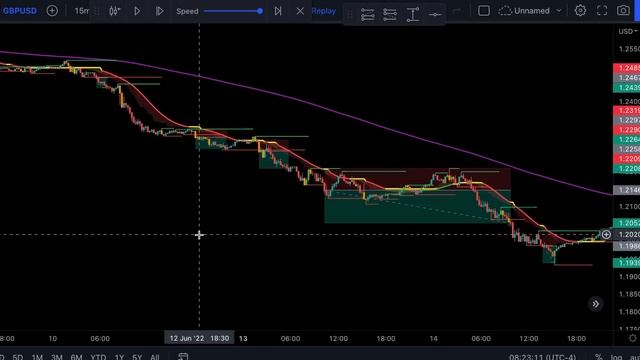Toggle percent scale mode
The width and height of the screenshot is (640, 360).
(x=598, y=357)
